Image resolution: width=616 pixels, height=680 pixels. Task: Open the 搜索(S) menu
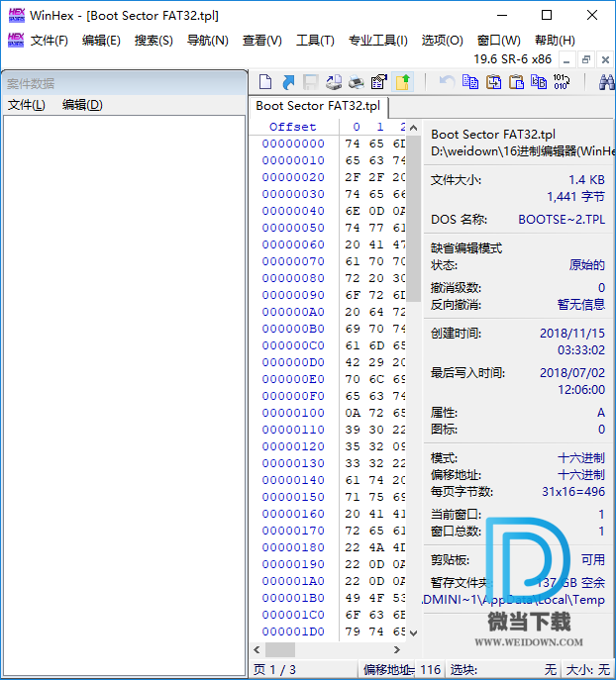154,41
